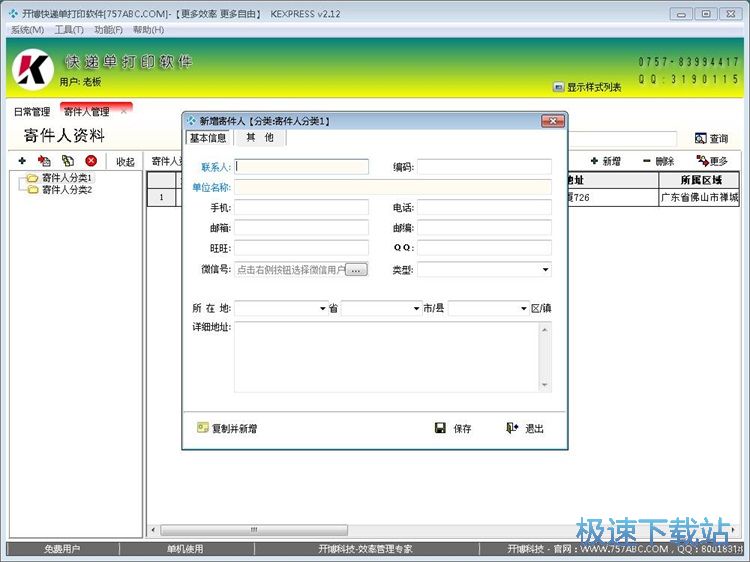The image size is (750, 562).
Task: Open the 类型 dropdown
Action: pyautogui.click(x=545, y=270)
